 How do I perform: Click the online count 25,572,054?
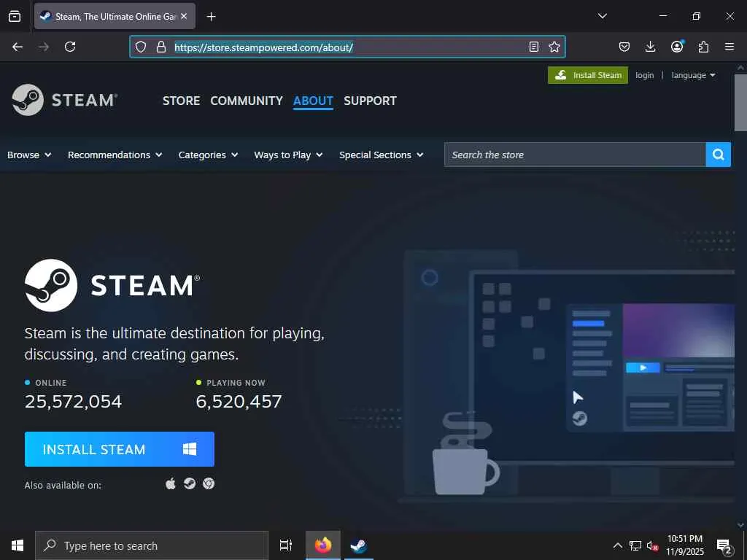(x=74, y=402)
